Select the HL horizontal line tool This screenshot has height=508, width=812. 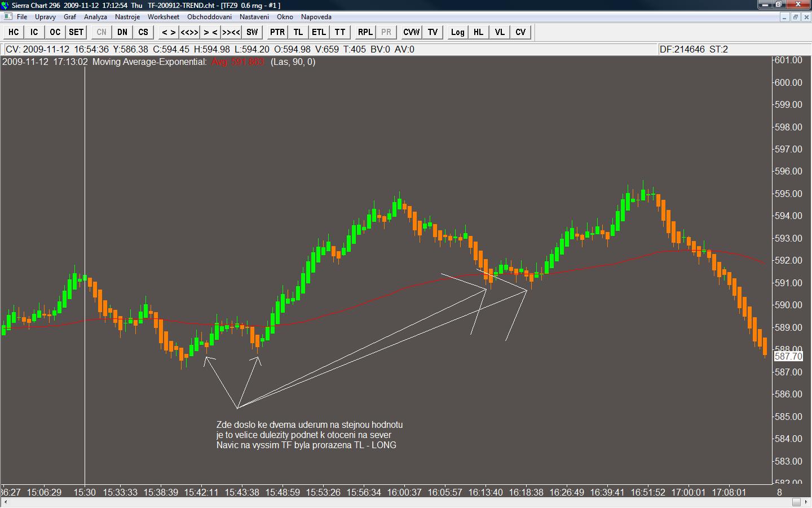coord(479,32)
